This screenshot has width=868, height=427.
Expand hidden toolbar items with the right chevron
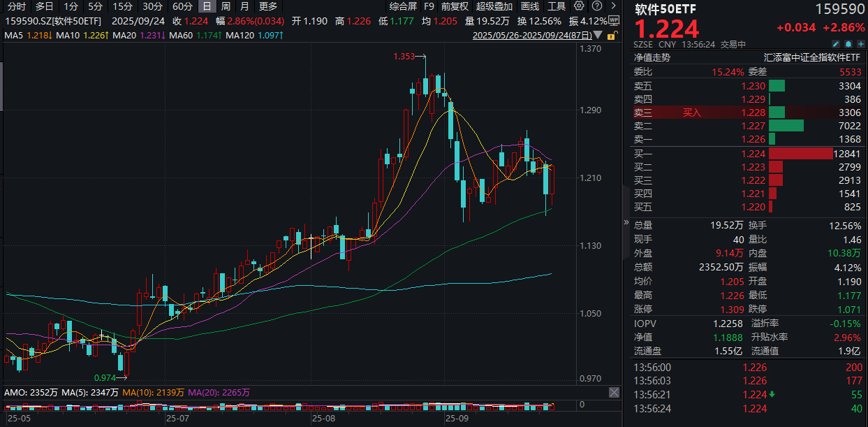[x=614, y=6]
